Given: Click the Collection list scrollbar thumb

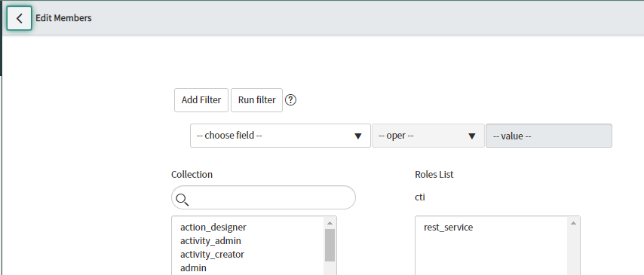Looking at the screenshot, I should (330, 245).
